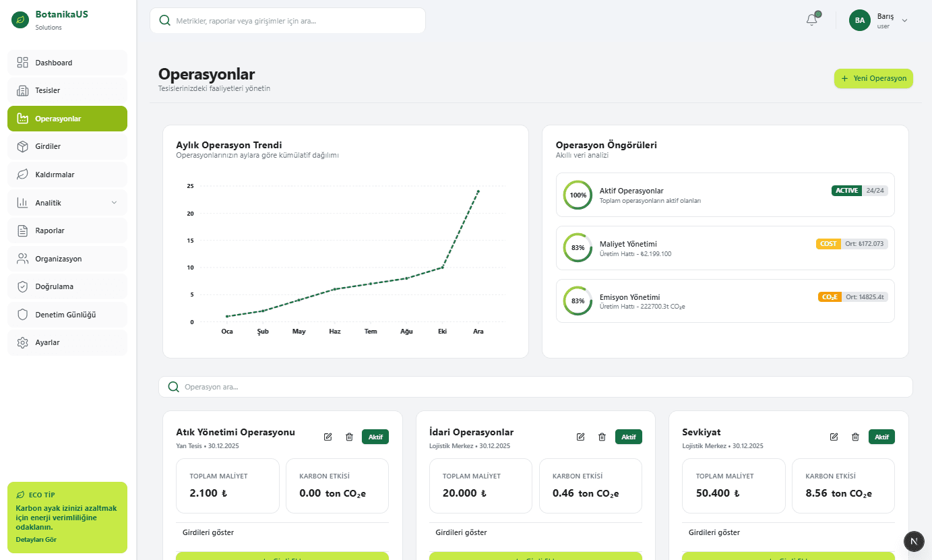Click the trash icon on Sevkiyat card
The image size is (932, 560).
click(855, 437)
